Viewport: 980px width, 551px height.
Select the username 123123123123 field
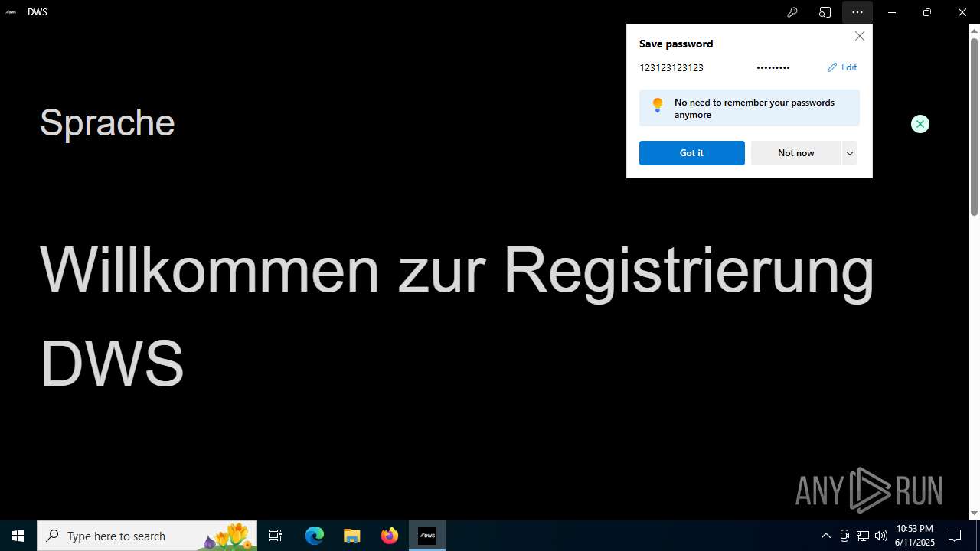(671, 67)
